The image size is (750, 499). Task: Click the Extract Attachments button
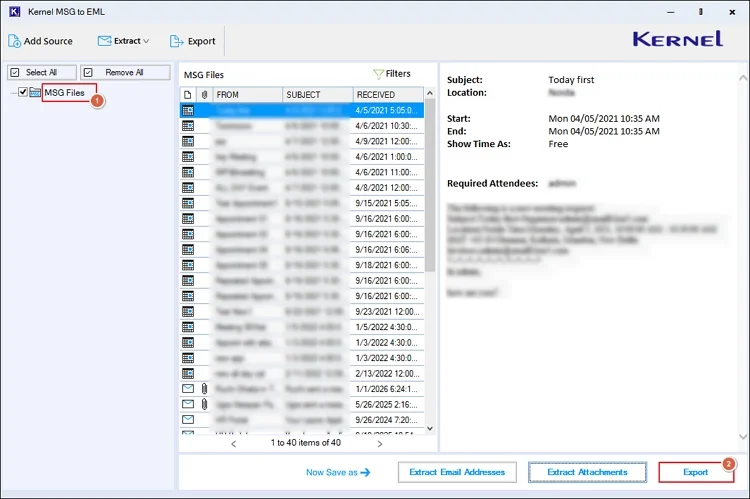coord(587,472)
